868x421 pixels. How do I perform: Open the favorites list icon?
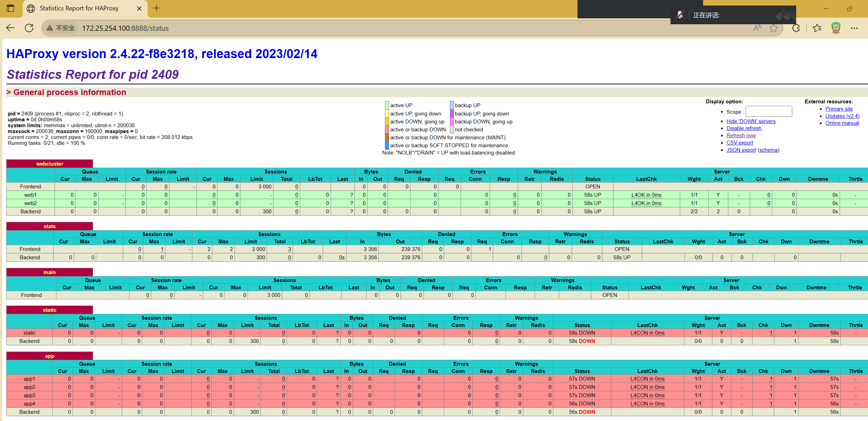(x=818, y=28)
